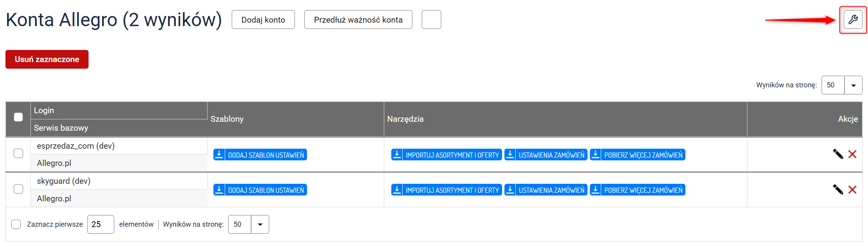Open bottom Wyników na stronę dropdown
Screen dimensions: 868x247
click(260, 224)
